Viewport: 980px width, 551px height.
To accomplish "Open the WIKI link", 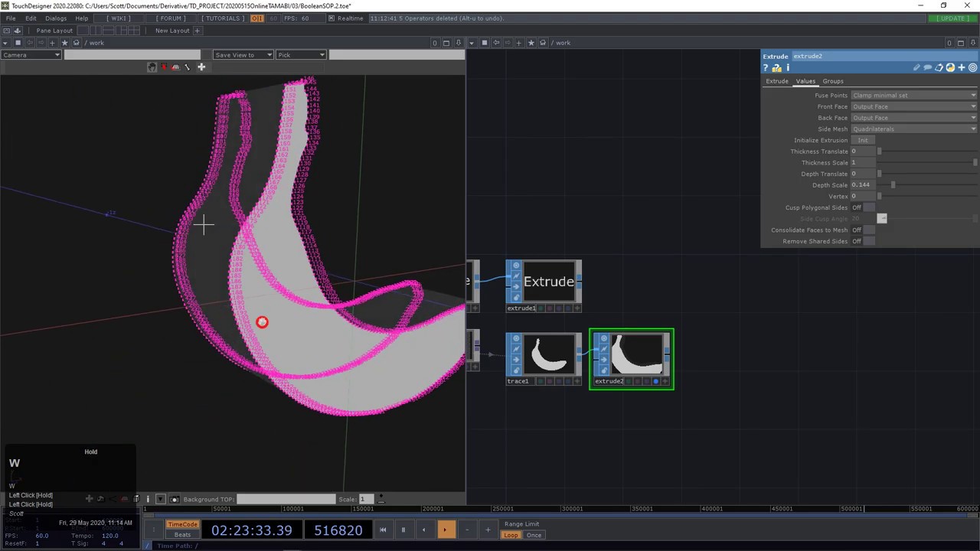I will click(118, 18).
